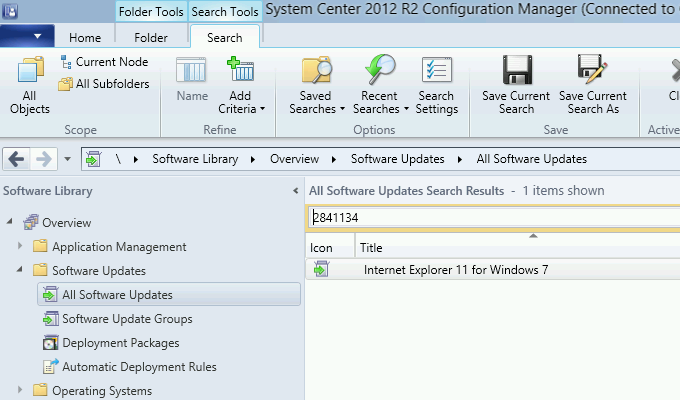The height and width of the screenshot is (400, 680).
Task: Open the navigation history dropdown
Action: [x=67, y=159]
